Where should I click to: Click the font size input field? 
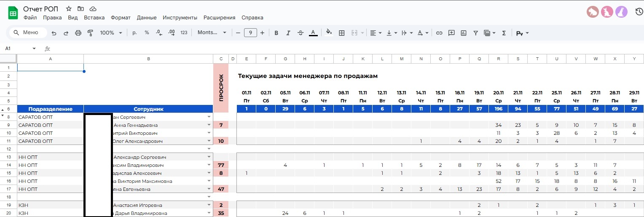coord(250,33)
